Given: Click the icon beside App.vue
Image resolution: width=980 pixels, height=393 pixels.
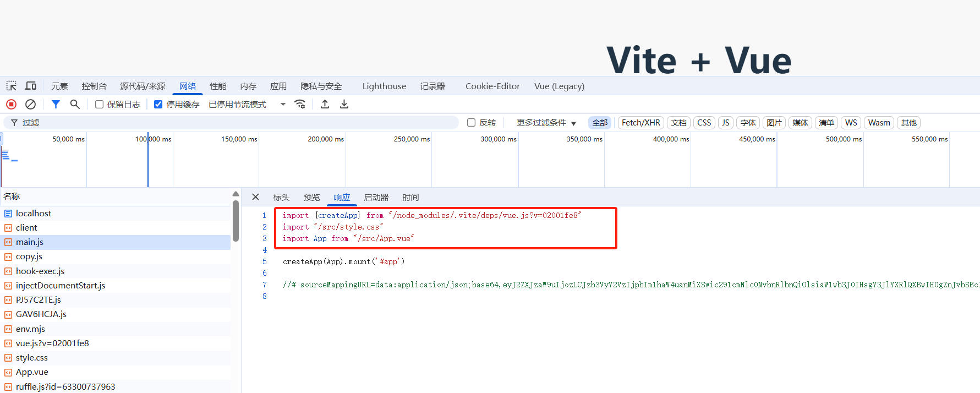Looking at the screenshot, I should (x=8, y=372).
